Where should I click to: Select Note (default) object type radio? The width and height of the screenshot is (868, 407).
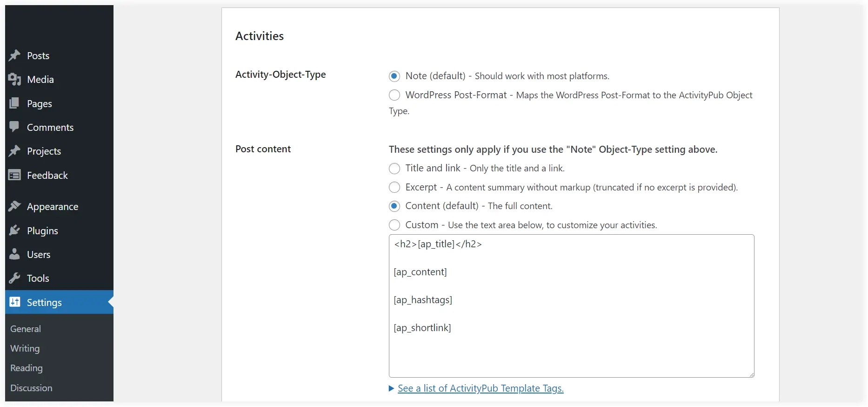[x=394, y=76]
